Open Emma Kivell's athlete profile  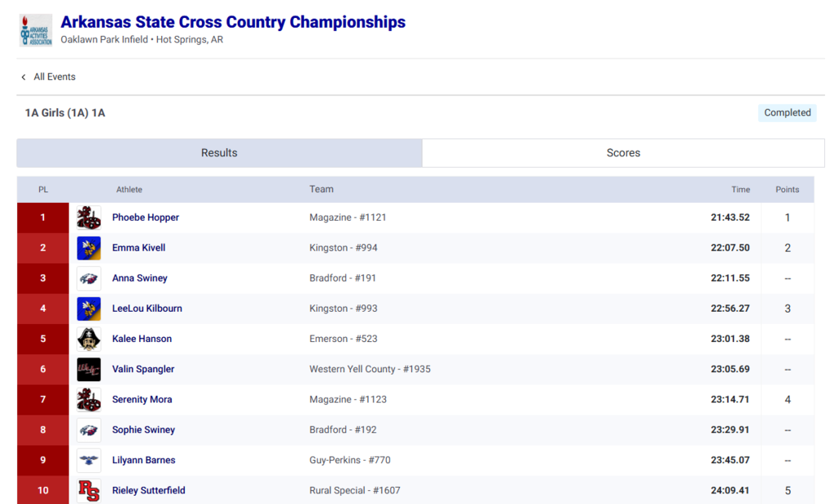[138, 248]
